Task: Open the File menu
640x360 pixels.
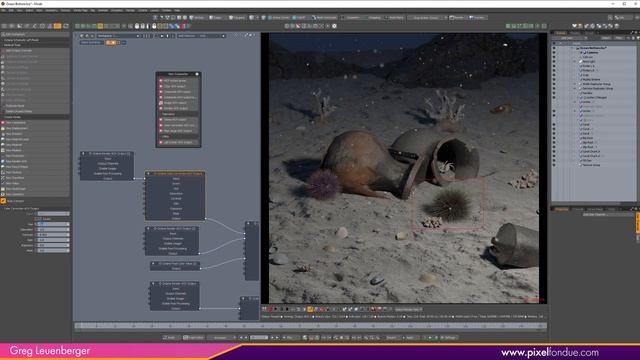Action: tap(4, 10)
